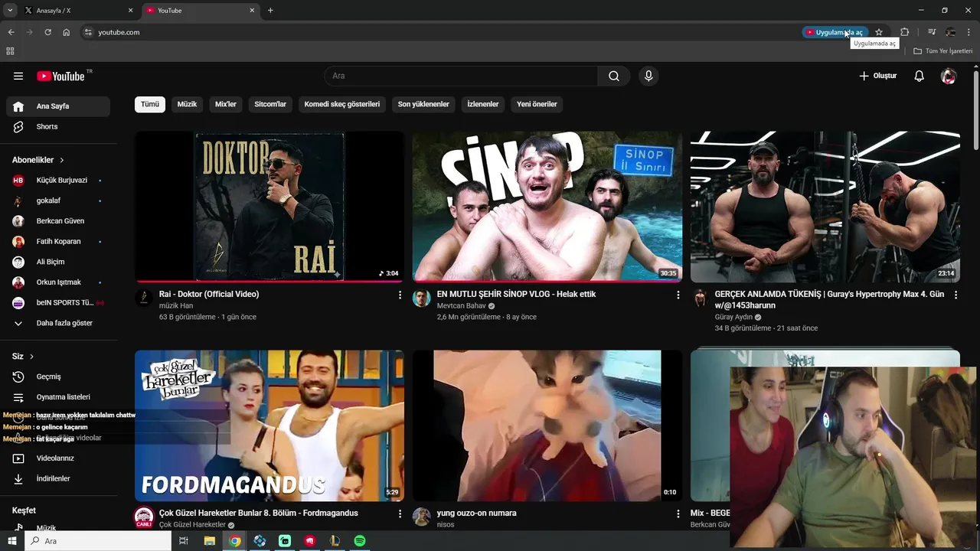This screenshot has width=980, height=551.
Task: Select the Sitcom'lar filter chip
Action: [x=270, y=104]
